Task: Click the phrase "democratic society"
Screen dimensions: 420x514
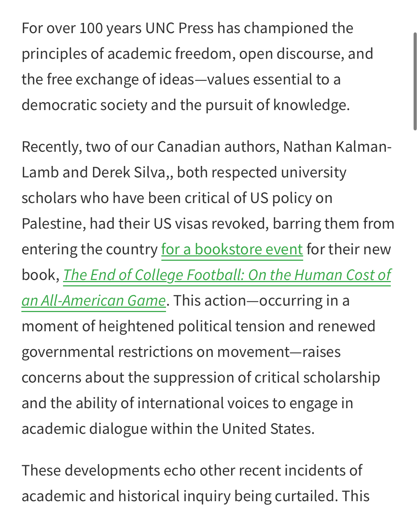Action: click(84, 105)
